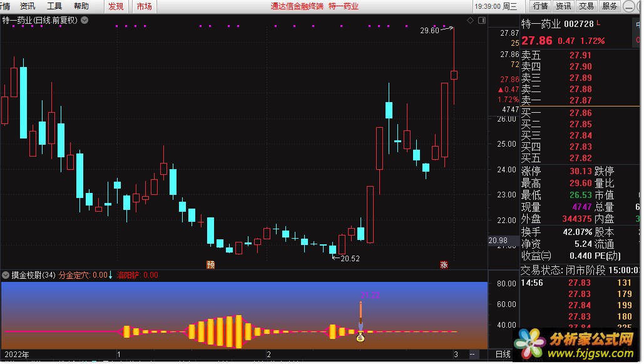Image resolution: width=644 pixels, height=364 pixels.
Task: Click the 涨停 value 30.13
Action: pyautogui.click(x=580, y=171)
